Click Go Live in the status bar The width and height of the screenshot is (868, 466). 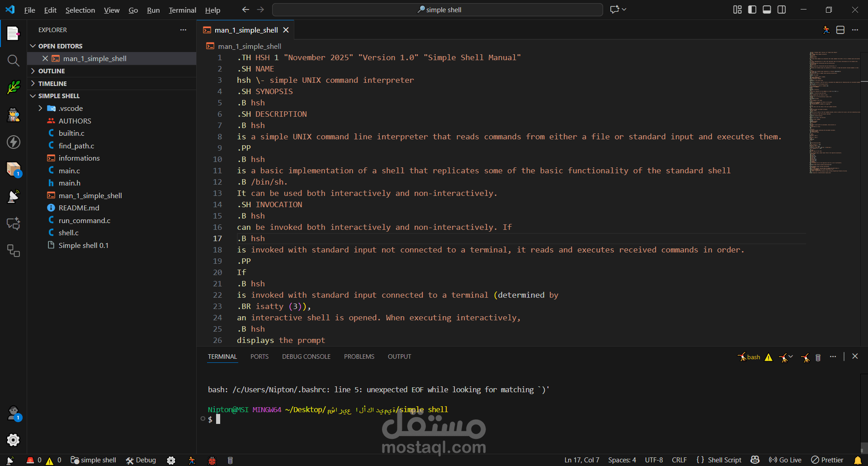[785, 460]
